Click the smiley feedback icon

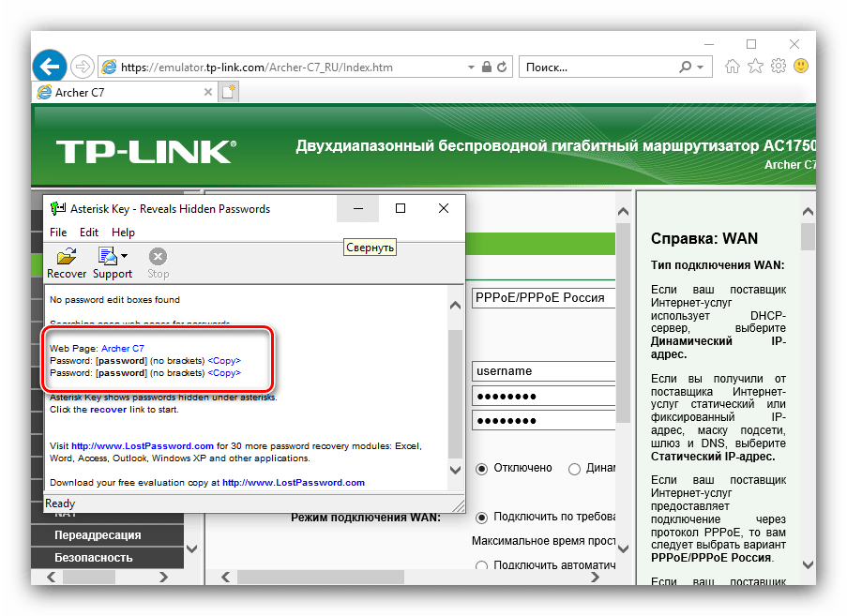click(x=801, y=67)
